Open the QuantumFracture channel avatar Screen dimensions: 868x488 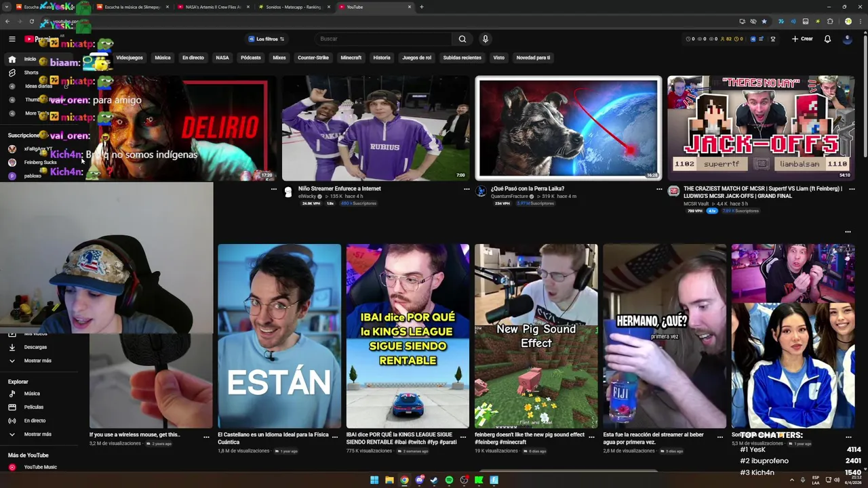481,192
